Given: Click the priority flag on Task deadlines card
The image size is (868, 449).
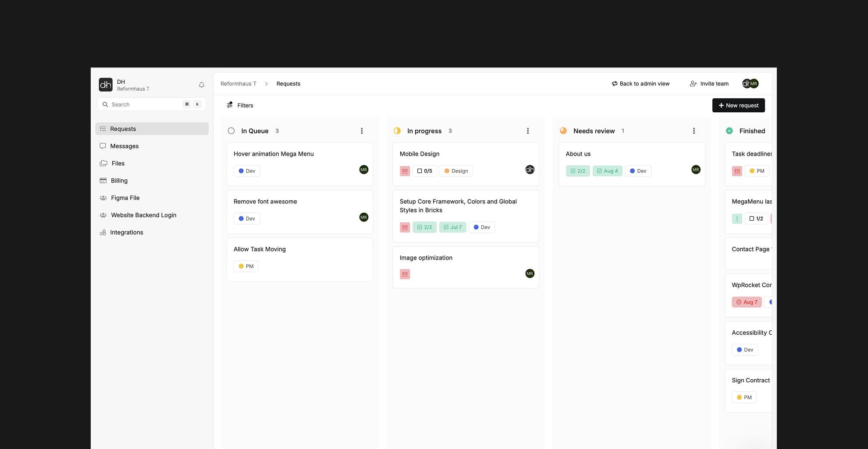Looking at the screenshot, I should click(737, 171).
